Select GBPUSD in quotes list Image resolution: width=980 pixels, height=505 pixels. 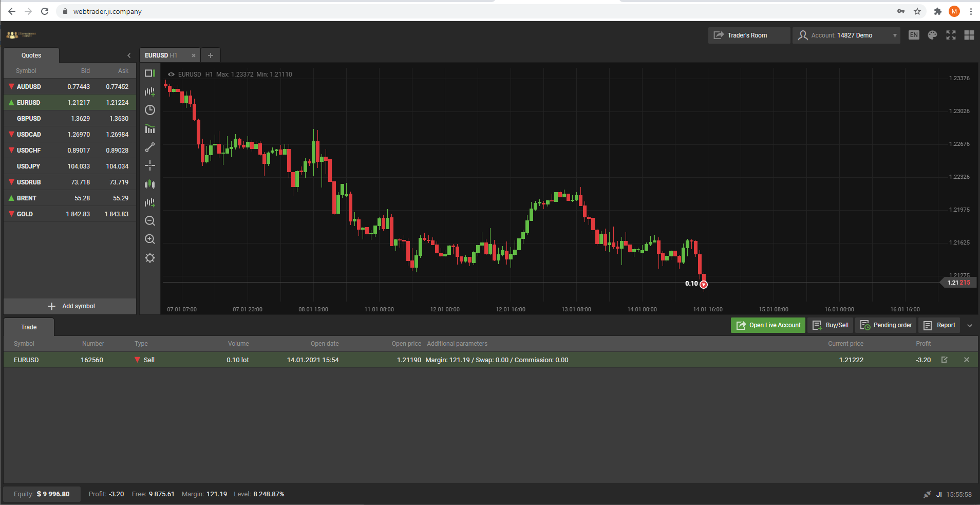[x=70, y=119]
